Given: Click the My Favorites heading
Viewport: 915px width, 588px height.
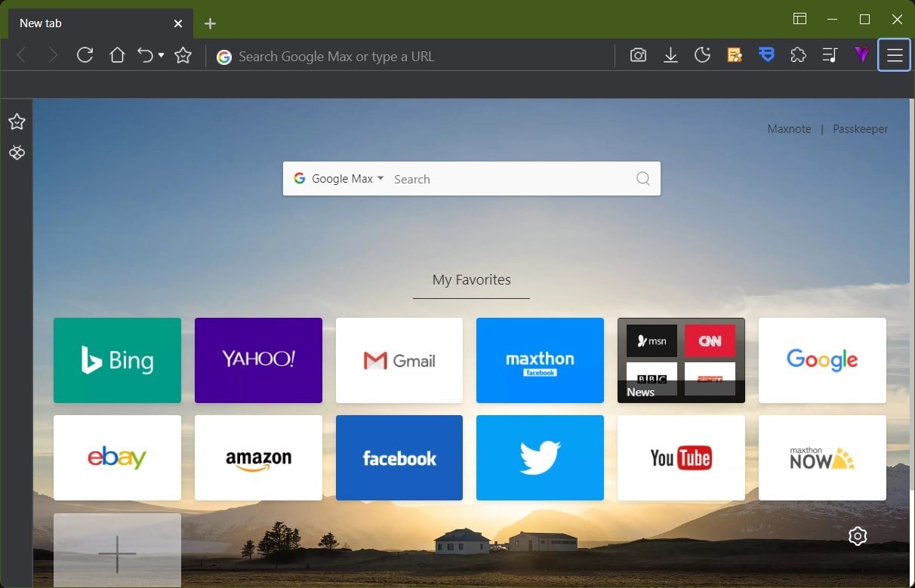Looking at the screenshot, I should click(472, 280).
